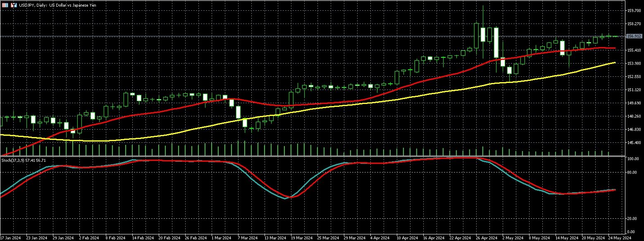The image size is (644, 241).
Task: Click the 100.00 stochastic scale label
Action: click(x=634, y=159)
